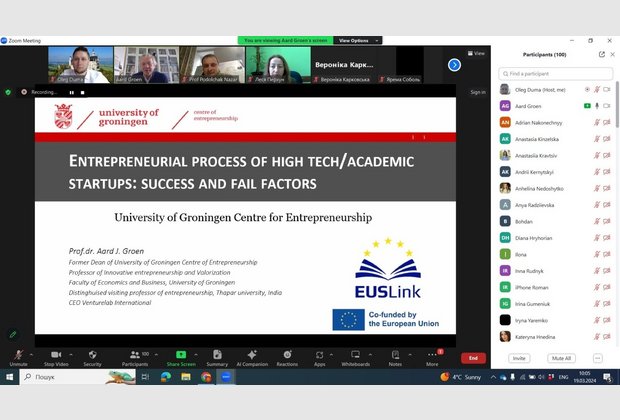Open the View Options dropdown

(x=358, y=40)
